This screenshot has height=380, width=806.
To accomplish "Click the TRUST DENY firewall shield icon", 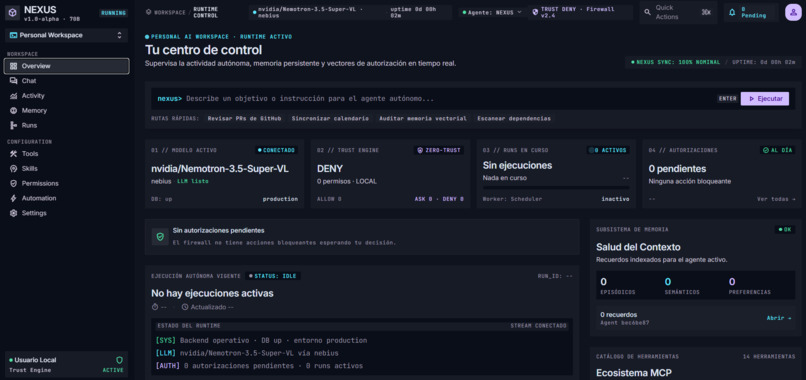I will point(535,12).
